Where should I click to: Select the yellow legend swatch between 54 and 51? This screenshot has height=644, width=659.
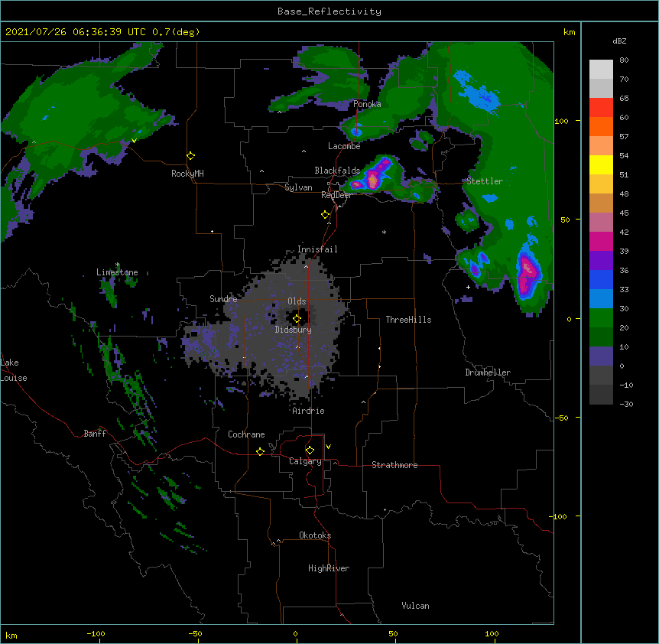tap(601, 164)
